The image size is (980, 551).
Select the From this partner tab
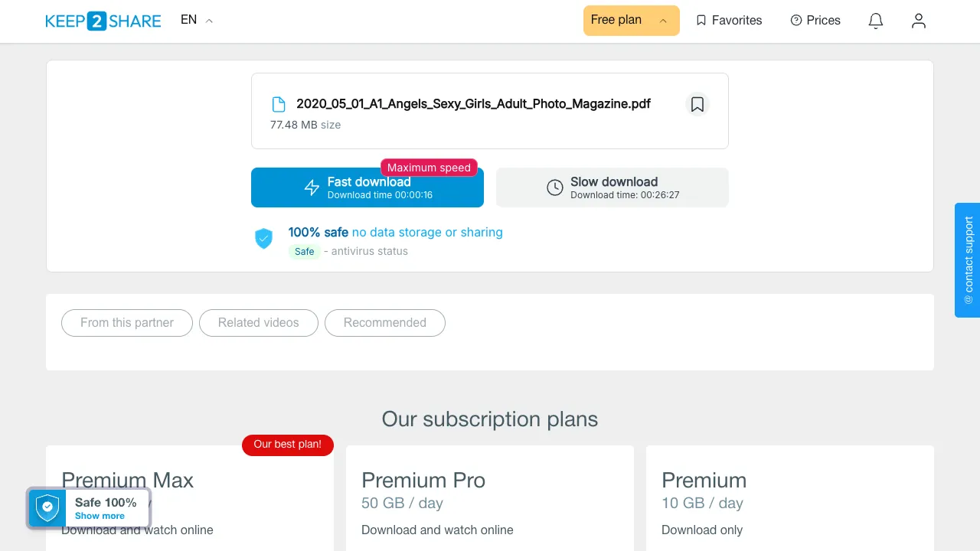coord(127,322)
